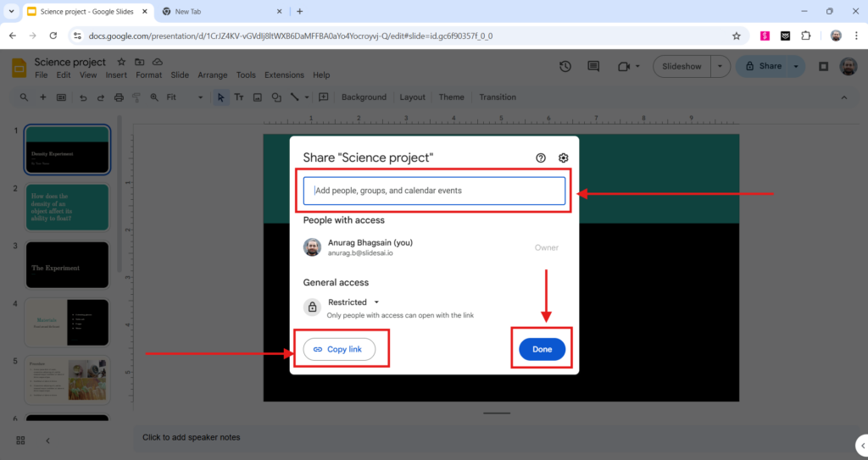The height and width of the screenshot is (460, 868).
Task: Select slide 3 thumbnail The Experiment
Action: point(67,264)
